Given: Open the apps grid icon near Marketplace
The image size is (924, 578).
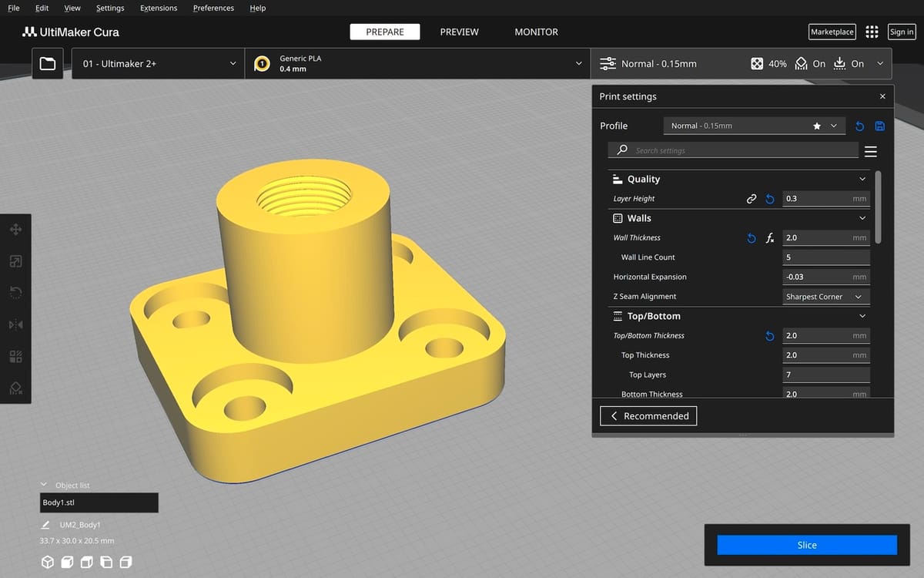Looking at the screenshot, I should 872,32.
